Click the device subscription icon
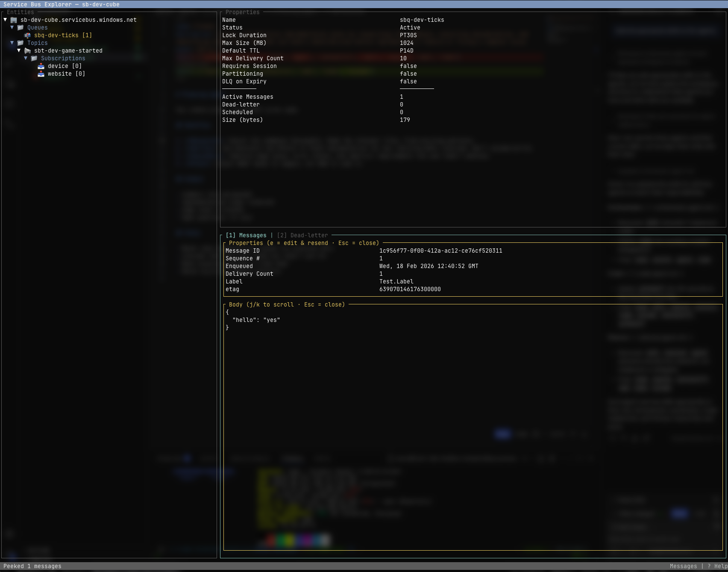Viewport: 728px width, 572px height. 41,66
